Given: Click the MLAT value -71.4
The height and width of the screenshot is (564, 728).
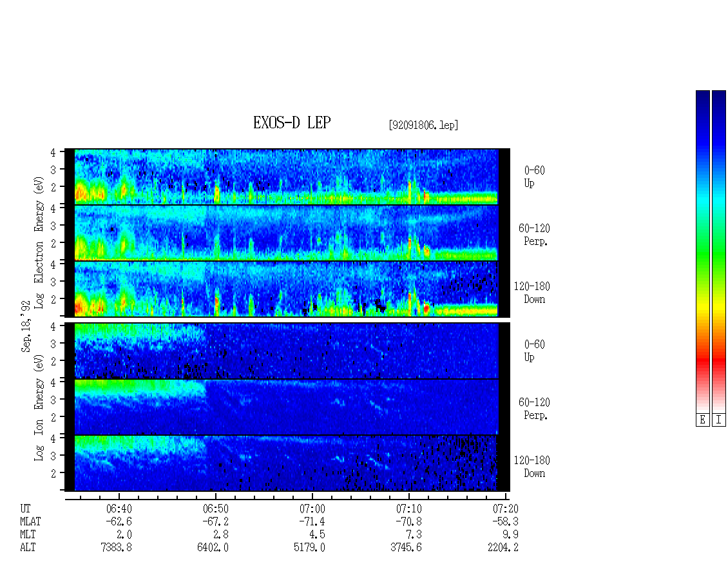Looking at the screenshot, I should (x=312, y=521).
